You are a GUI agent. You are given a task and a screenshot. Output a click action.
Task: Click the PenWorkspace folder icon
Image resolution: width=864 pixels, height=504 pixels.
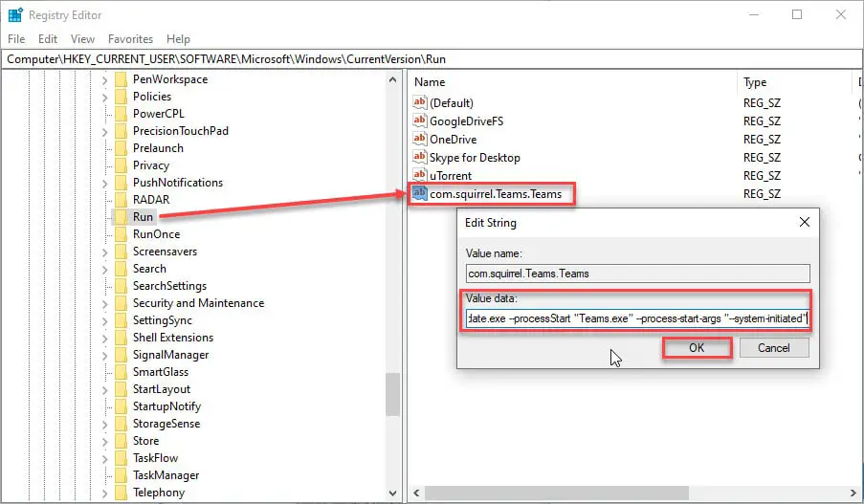(121, 79)
